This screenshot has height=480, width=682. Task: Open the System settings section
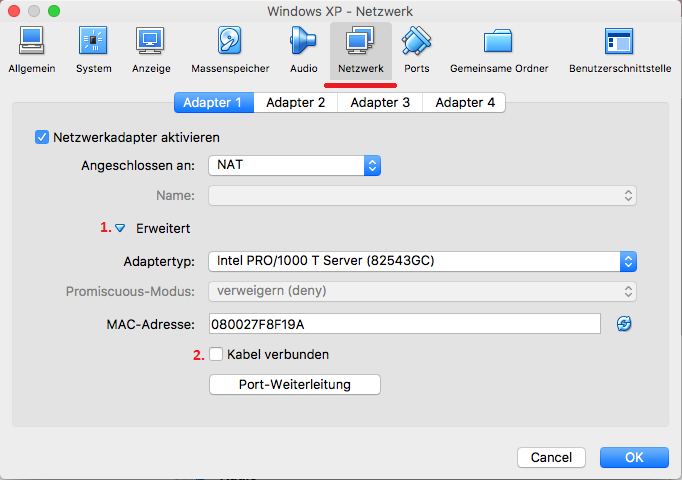[94, 50]
